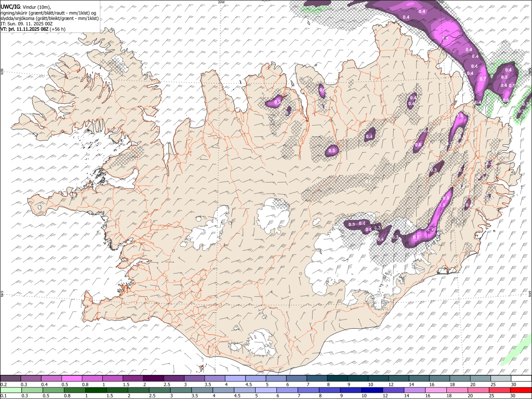Pick the light lavender 4 upper-row swatch
This screenshot has height=399, width=532.
(x=235, y=378)
